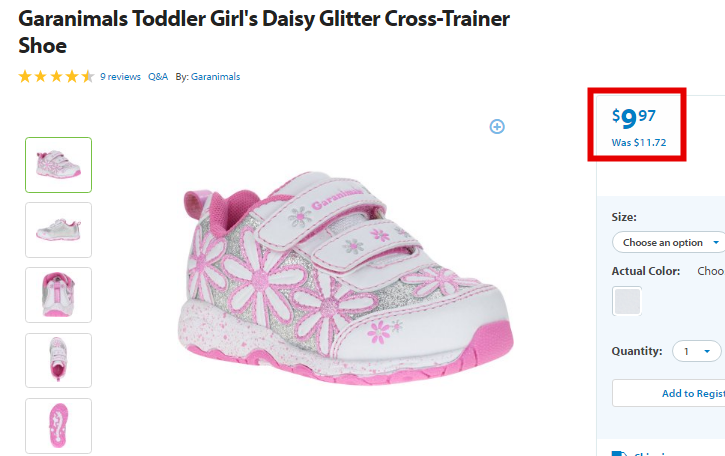Image resolution: width=725 pixels, height=456 pixels.
Task: Click the product title heading
Action: [264, 32]
